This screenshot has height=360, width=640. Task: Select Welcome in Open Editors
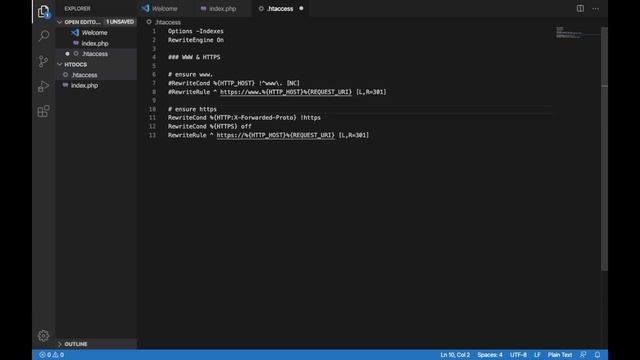[x=94, y=33]
